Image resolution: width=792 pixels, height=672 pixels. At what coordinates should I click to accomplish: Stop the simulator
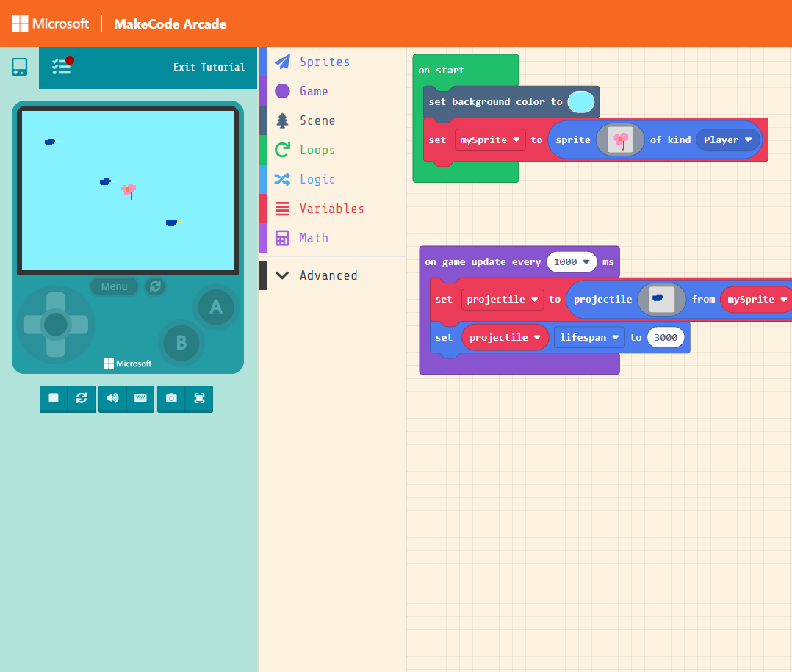click(x=54, y=398)
